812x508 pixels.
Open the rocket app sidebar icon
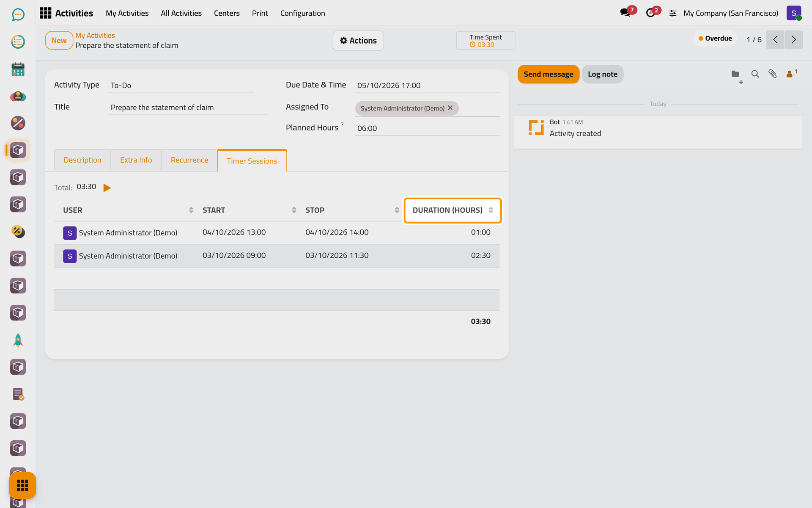pos(18,340)
